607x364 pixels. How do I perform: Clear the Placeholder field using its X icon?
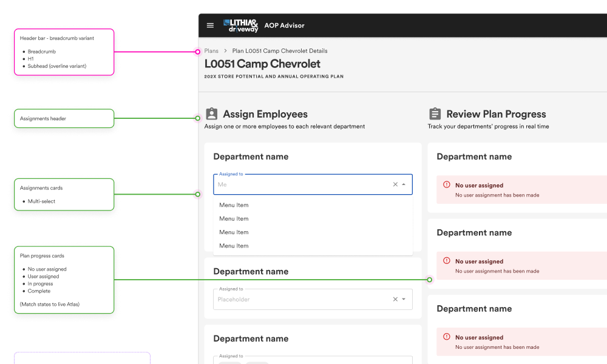395,299
